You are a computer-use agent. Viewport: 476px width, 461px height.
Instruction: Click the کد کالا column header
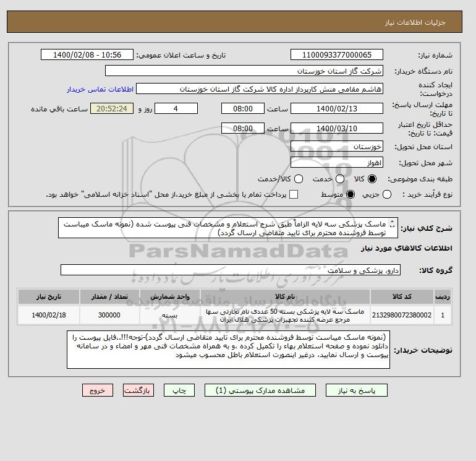click(402, 296)
